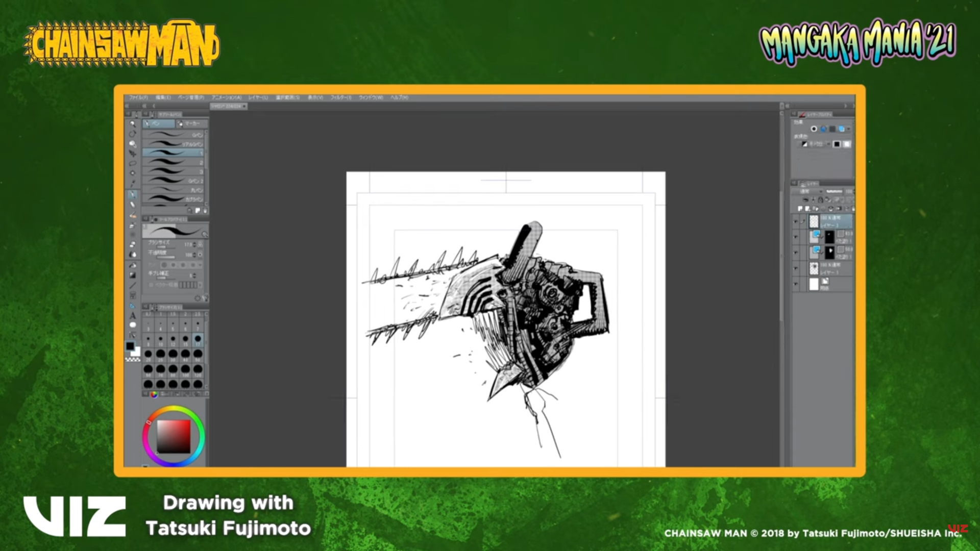980x551 pixels.
Task: Click layer color effect icon
Action: click(x=842, y=129)
